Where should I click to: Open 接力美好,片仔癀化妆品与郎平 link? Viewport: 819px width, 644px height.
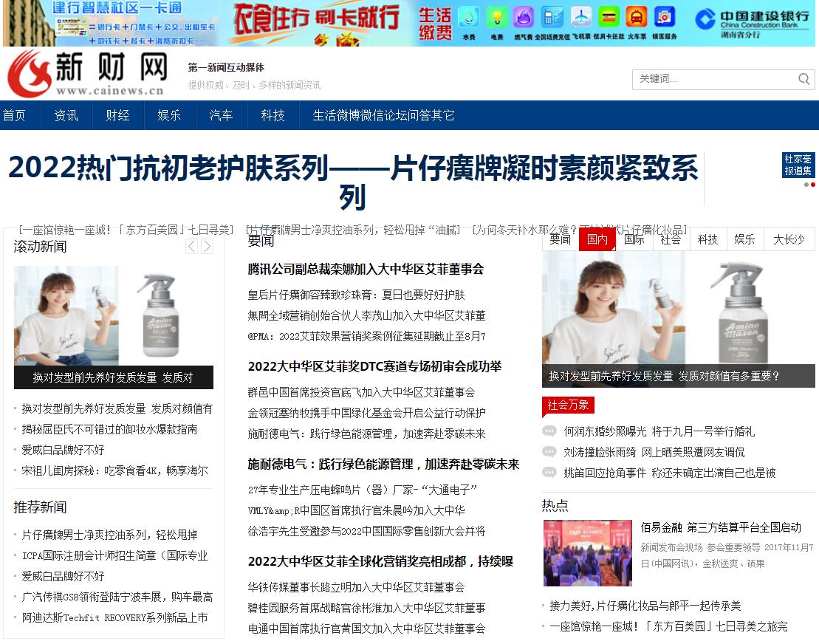point(645,606)
